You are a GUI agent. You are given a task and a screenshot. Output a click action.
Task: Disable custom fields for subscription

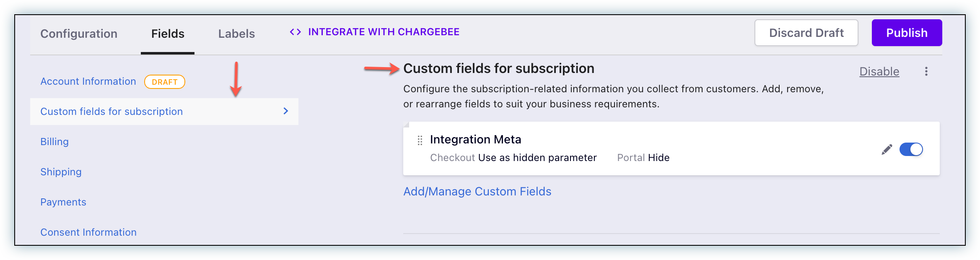click(879, 71)
